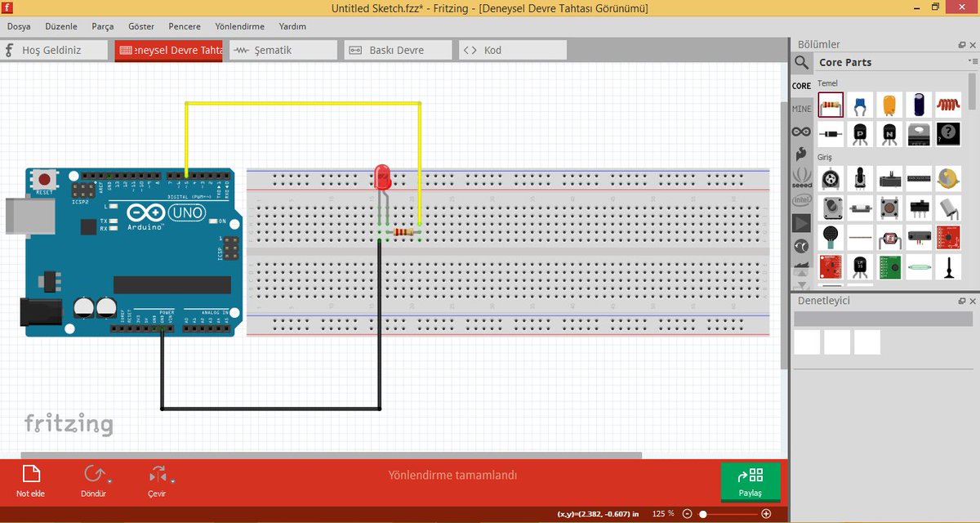
Task: Click the Not ekle note icon
Action: [x=30, y=475]
